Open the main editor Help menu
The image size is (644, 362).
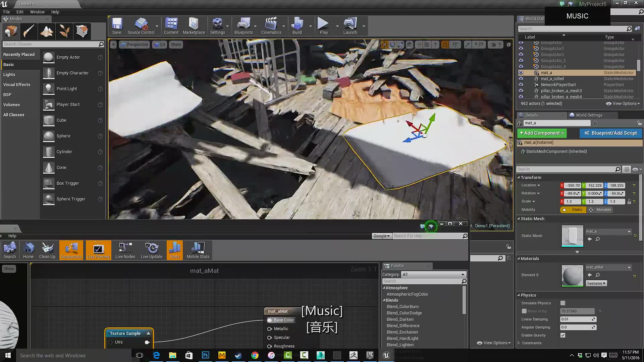point(55,12)
